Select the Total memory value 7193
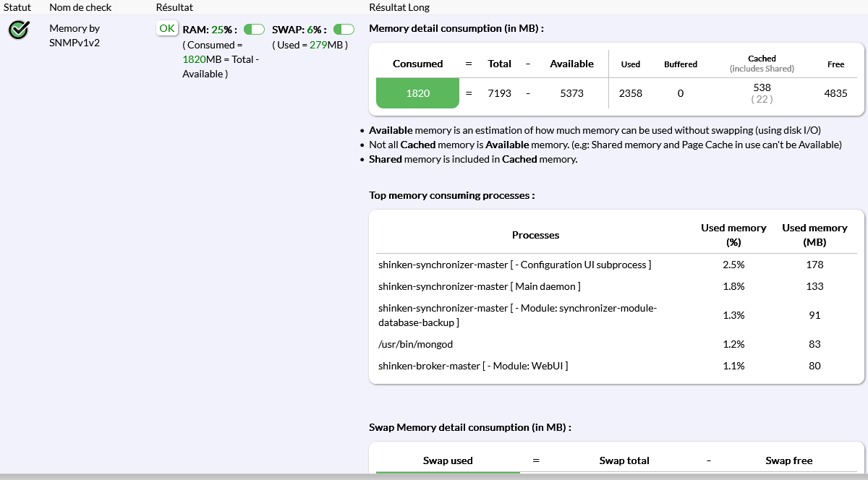This screenshot has width=868, height=480. (x=499, y=93)
